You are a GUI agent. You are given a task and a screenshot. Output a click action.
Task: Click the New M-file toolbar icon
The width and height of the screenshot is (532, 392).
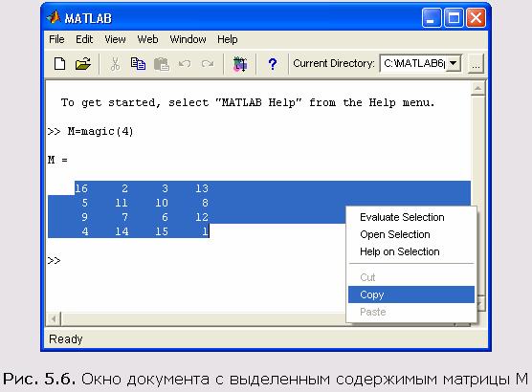coord(59,63)
